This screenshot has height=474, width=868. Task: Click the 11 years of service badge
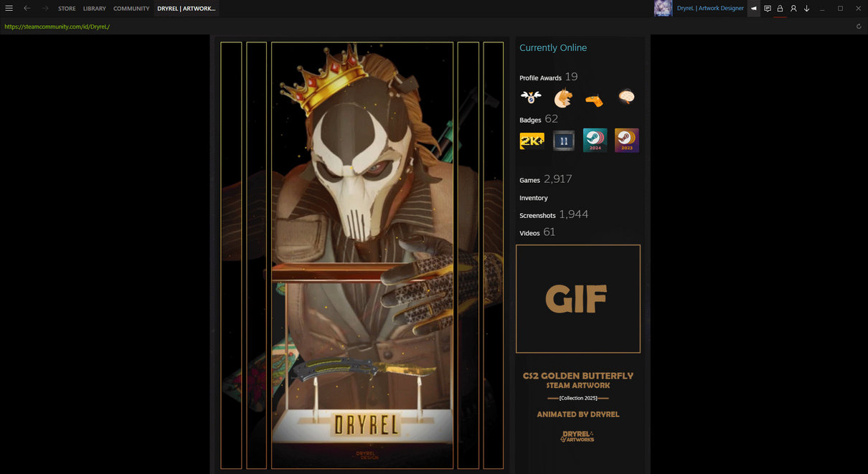[x=564, y=141]
